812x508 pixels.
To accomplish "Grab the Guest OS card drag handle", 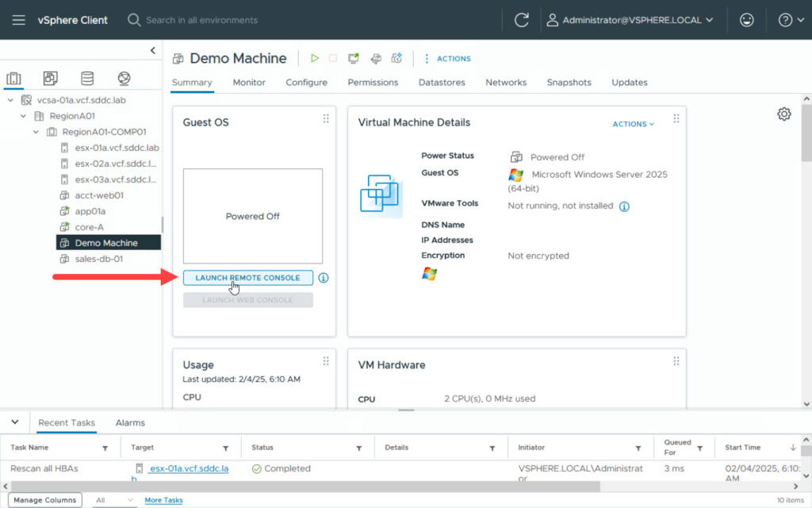I will (x=326, y=119).
